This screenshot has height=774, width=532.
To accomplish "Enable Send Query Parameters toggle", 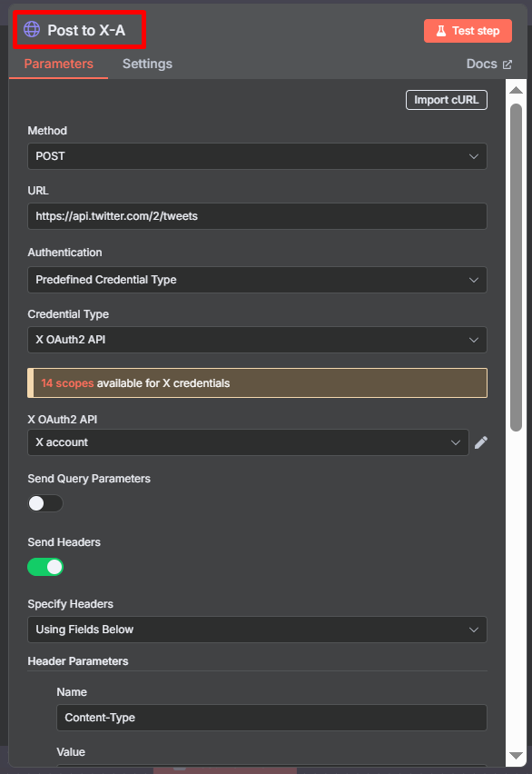I will 45,503.
